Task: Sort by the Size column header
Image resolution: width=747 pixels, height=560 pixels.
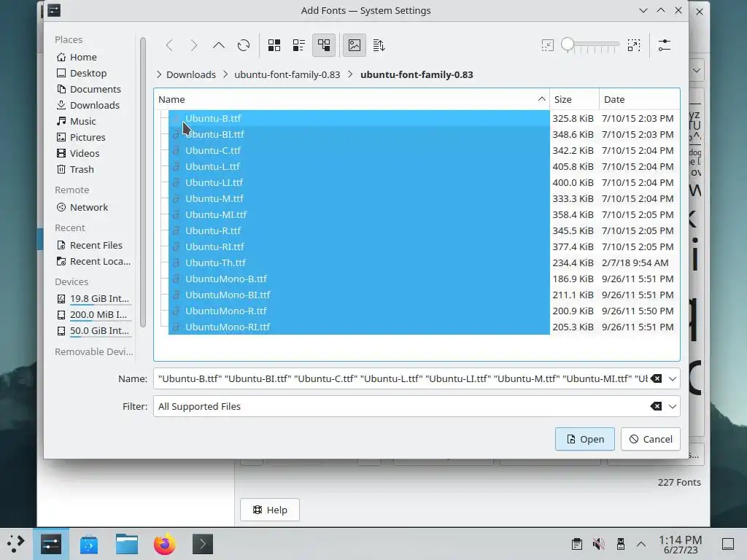Action: (x=574, y=99)
